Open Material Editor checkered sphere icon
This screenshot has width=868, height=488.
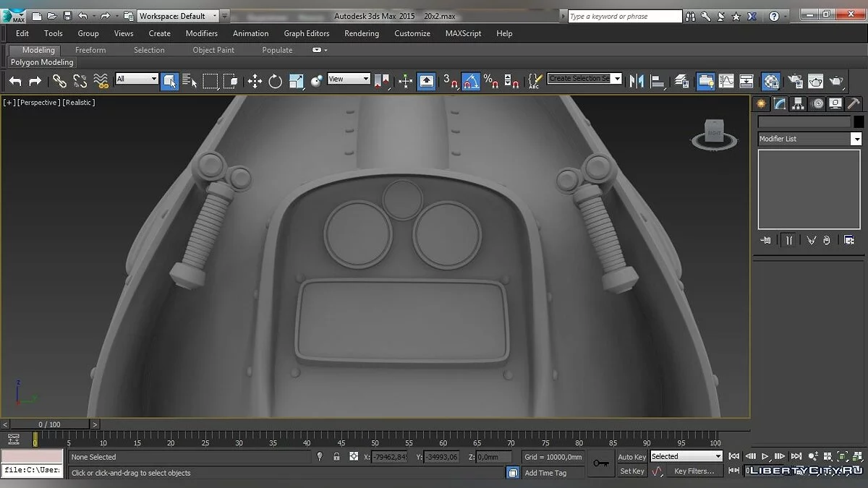point(771,81)
